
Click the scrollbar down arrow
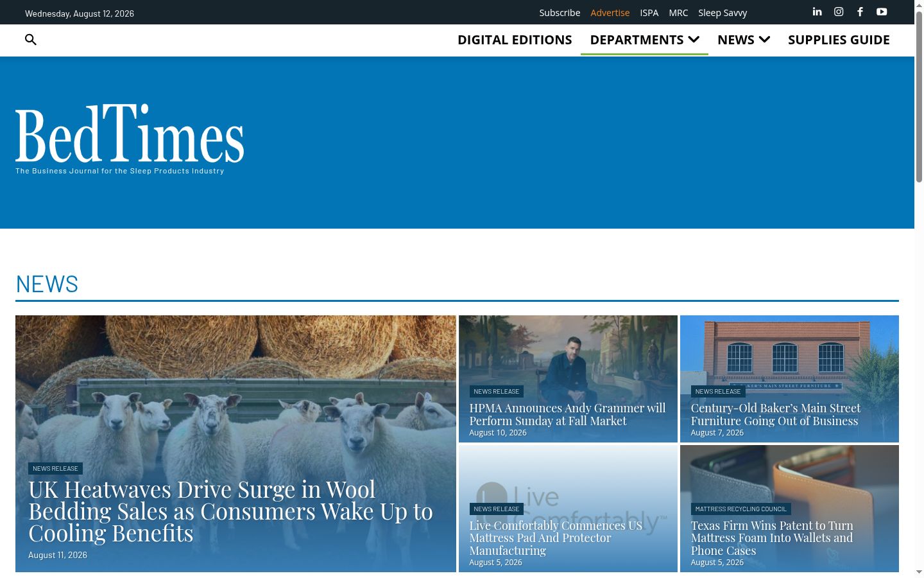click(919, 572)
